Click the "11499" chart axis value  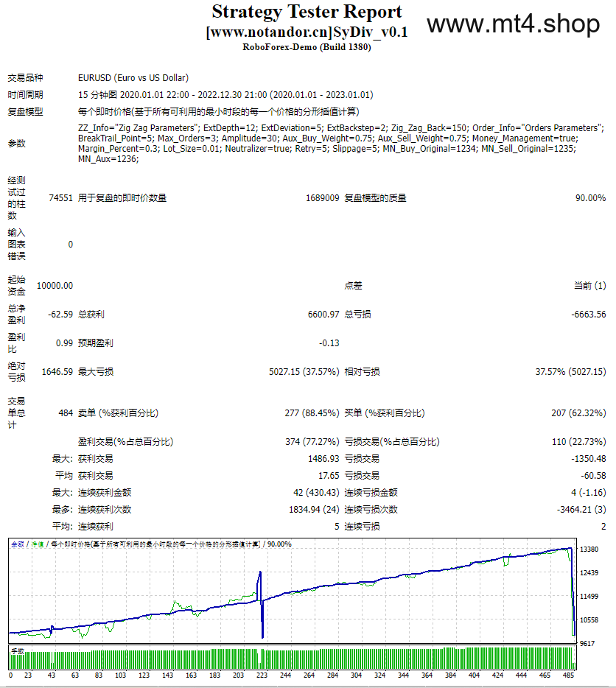pos(589,597)
